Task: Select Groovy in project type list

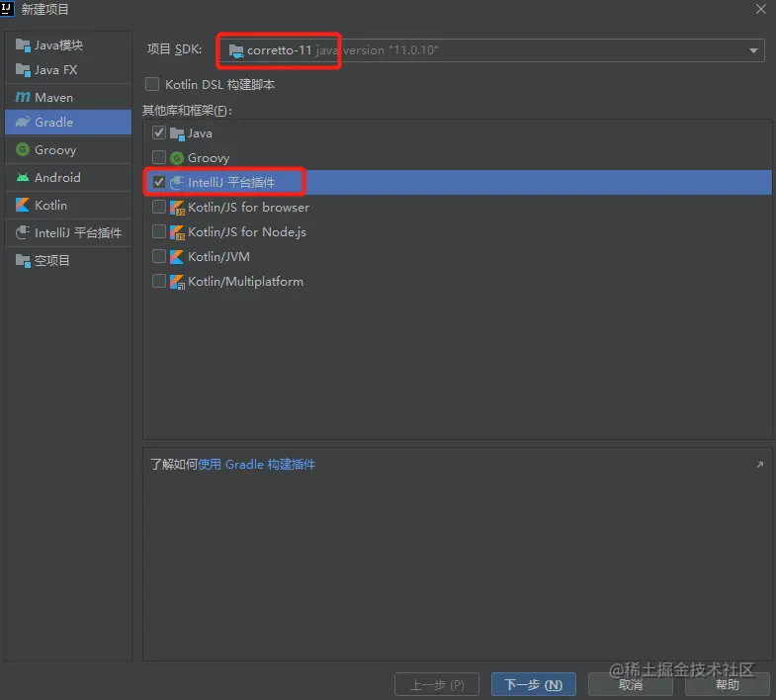Action: pos(68,149)
